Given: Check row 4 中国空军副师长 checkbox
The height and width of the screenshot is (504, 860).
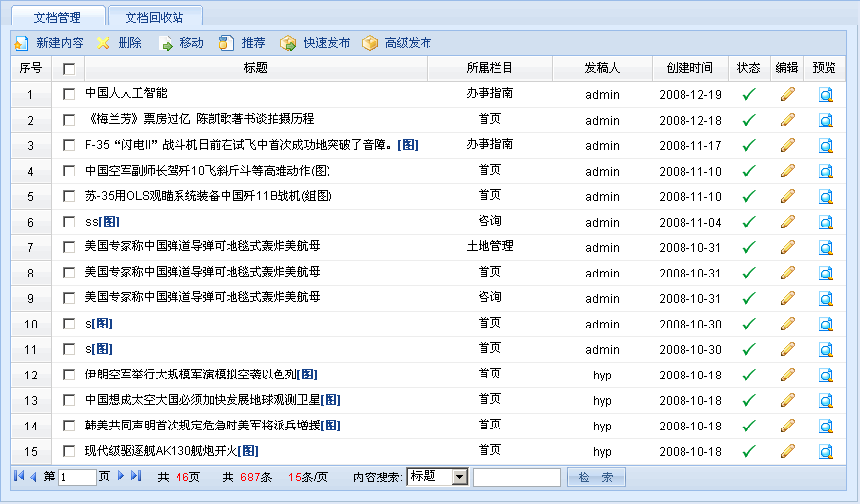Looking at the screenshot, I should (x=69, y=171).
